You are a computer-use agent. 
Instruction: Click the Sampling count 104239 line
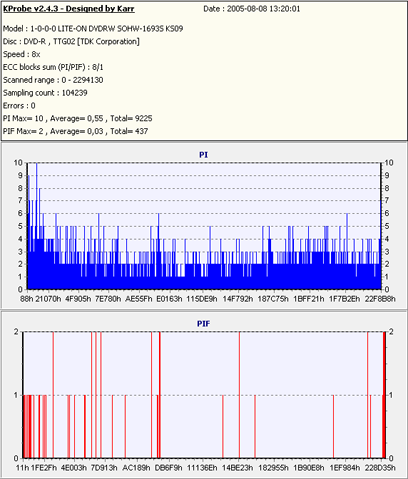point(45,93)
